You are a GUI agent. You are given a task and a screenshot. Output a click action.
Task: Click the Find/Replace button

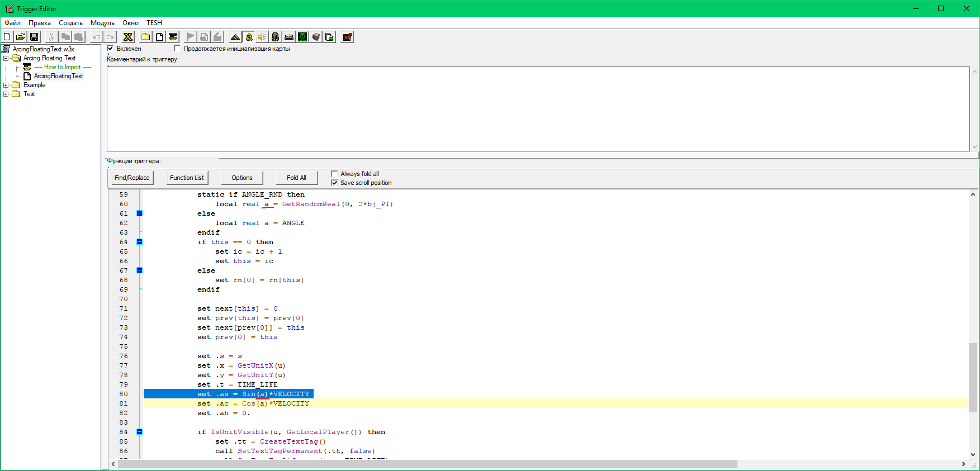[x=132, y=178]
